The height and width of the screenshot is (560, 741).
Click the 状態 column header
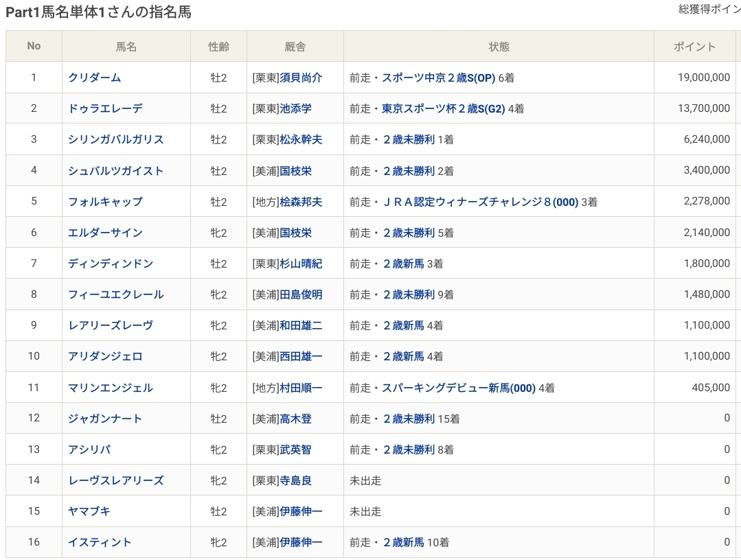coord(499,47)
